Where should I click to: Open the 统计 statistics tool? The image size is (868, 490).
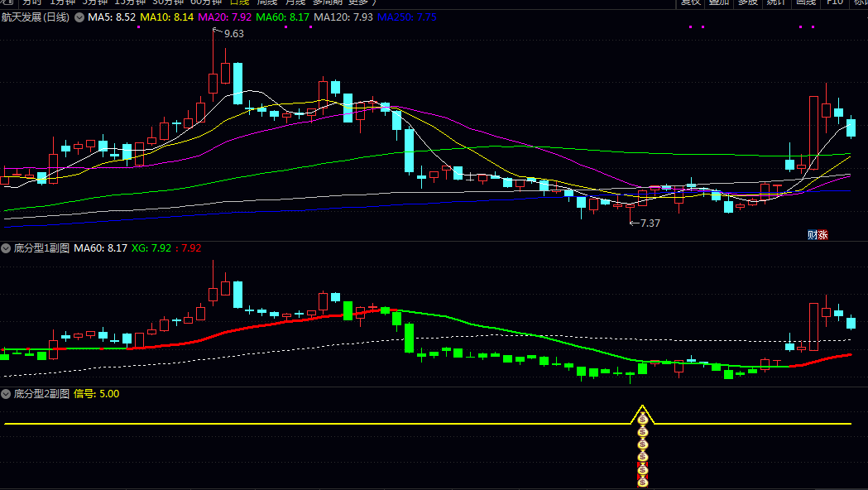pyautogui.click(x=776, y=2)
